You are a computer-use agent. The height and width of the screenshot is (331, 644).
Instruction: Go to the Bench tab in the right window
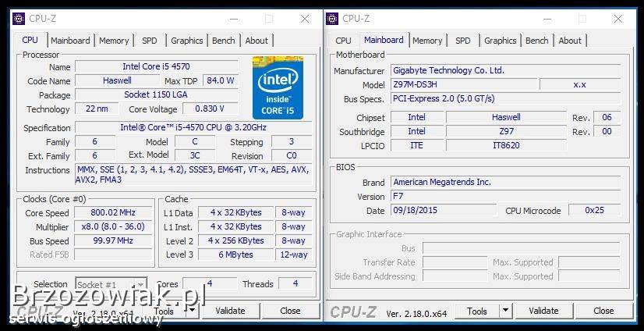click(x=536, y=41)
